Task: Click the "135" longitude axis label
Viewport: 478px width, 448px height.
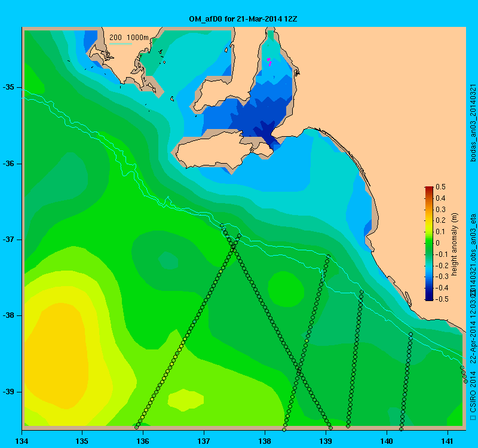Action: click(x=82, y=441)
